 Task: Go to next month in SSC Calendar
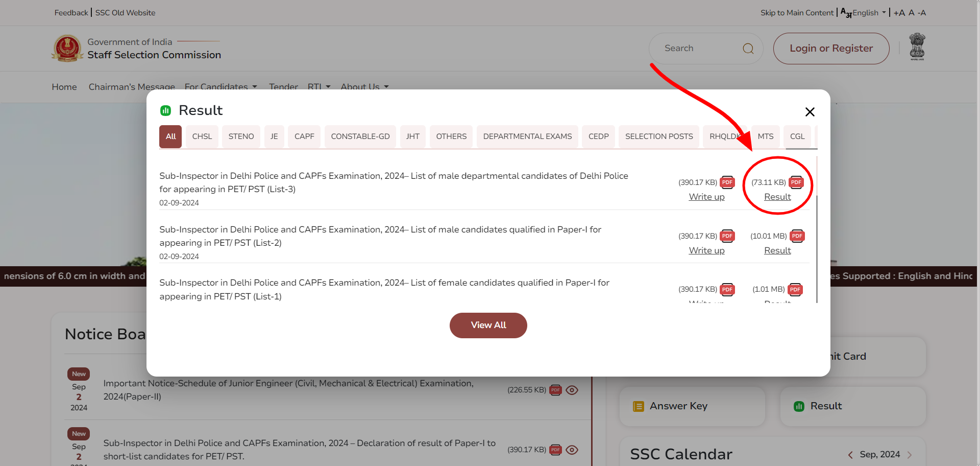coord(910,455)
